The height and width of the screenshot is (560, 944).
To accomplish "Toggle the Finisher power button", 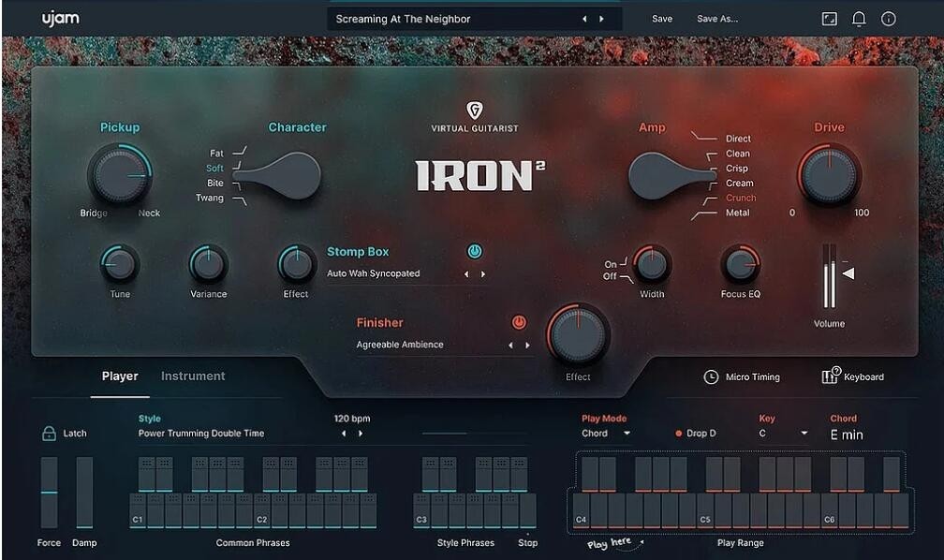I will pyautogui.click(x=519, y=322).
